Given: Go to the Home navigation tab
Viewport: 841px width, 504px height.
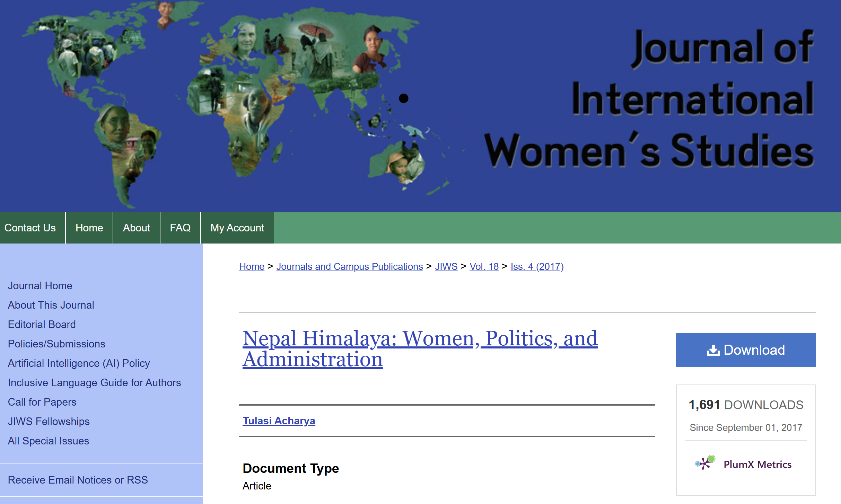Looking at the screenshot, I should 89,228.
